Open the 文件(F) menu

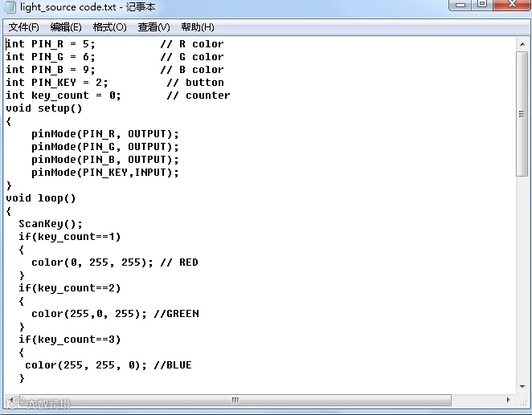23,27
